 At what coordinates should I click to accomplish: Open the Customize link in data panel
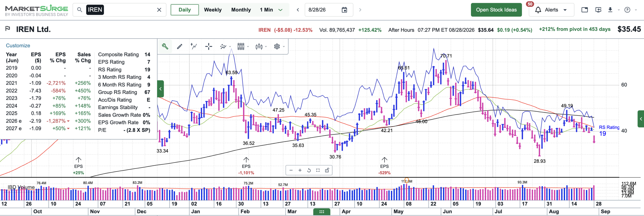pos(18,45)
